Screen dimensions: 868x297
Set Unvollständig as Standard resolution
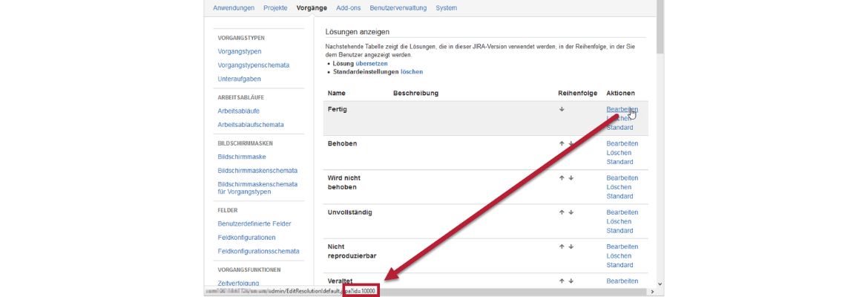tap(619, 231)
